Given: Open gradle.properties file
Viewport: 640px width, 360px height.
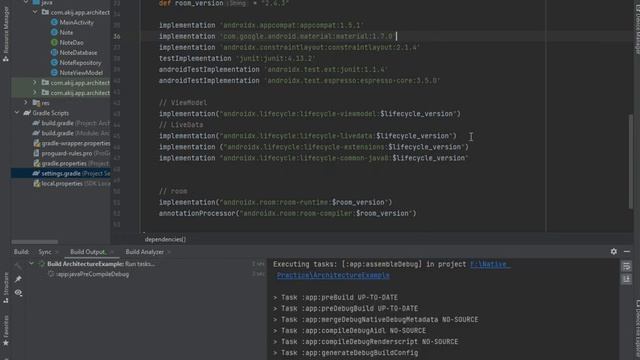Looking at the screenshot, I should (71, 163).
